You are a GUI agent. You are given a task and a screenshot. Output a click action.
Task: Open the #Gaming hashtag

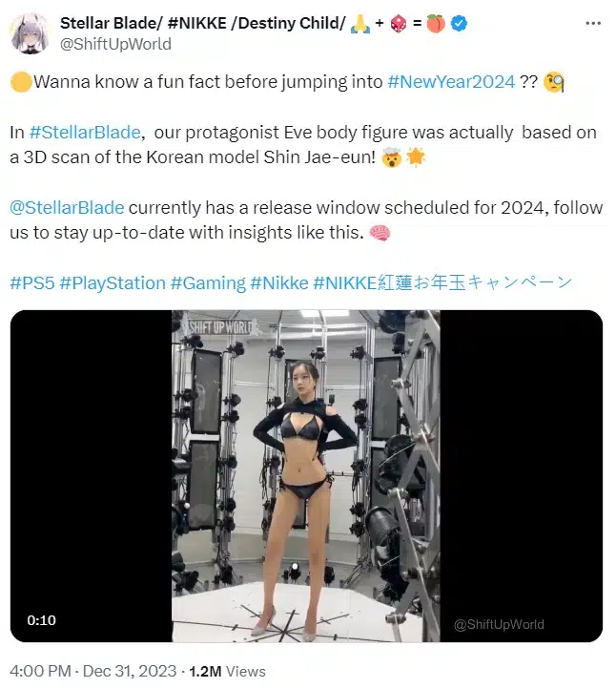(207, 282)
